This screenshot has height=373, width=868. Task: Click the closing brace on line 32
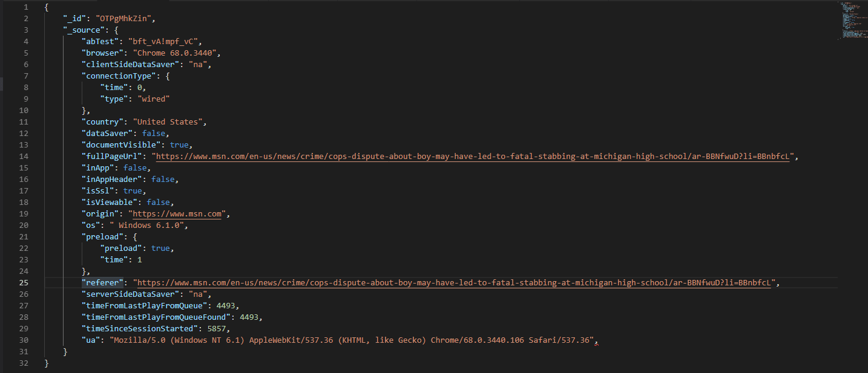point(47,363)
